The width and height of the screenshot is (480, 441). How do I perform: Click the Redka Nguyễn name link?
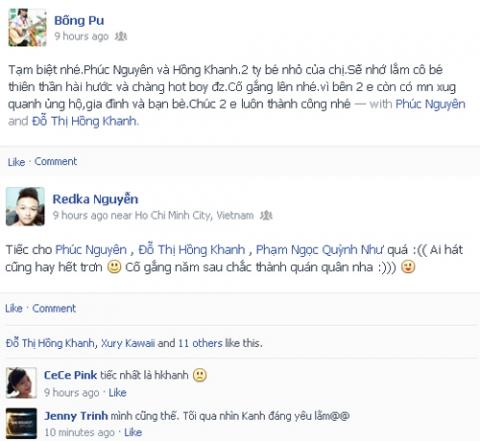point(95,199)
